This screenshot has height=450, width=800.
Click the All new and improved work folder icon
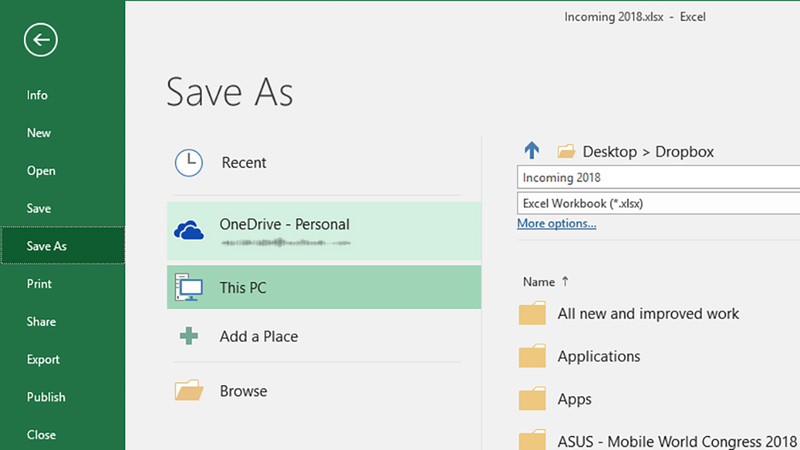pos(532,313)
